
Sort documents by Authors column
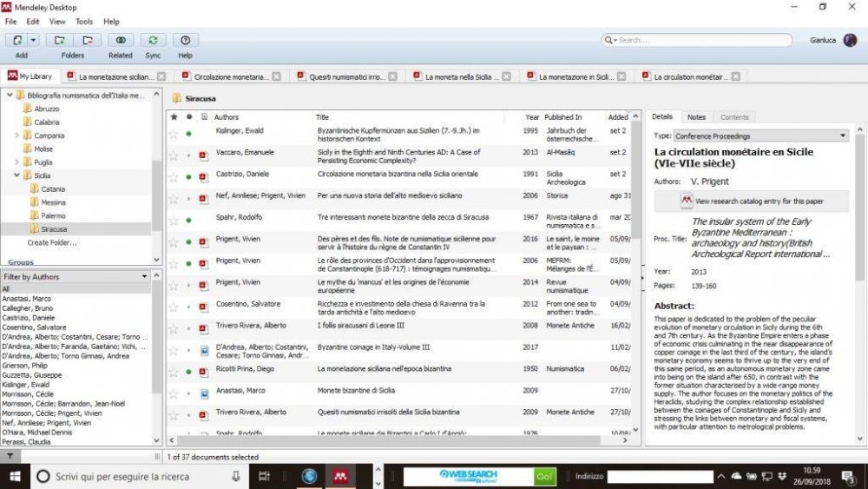click(226, 117)
